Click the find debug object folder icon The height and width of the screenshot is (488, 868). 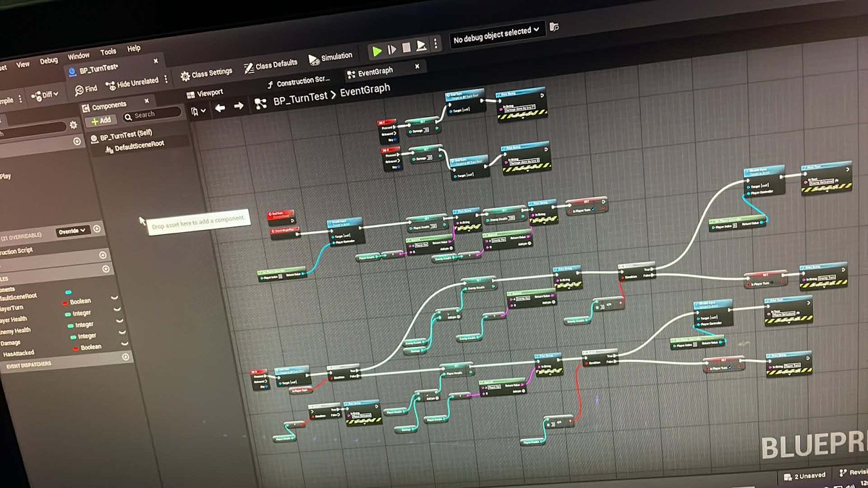(x=554, y=27)
